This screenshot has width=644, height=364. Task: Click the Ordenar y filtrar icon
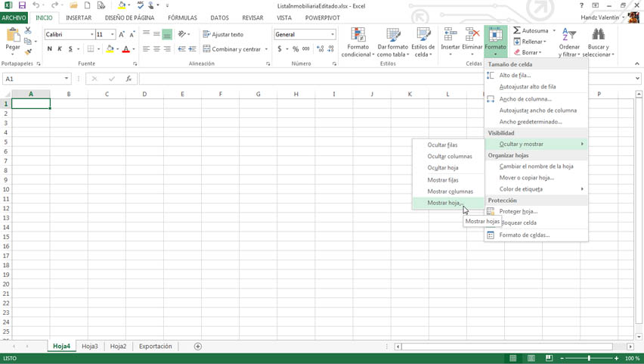(x=569, y=35)
